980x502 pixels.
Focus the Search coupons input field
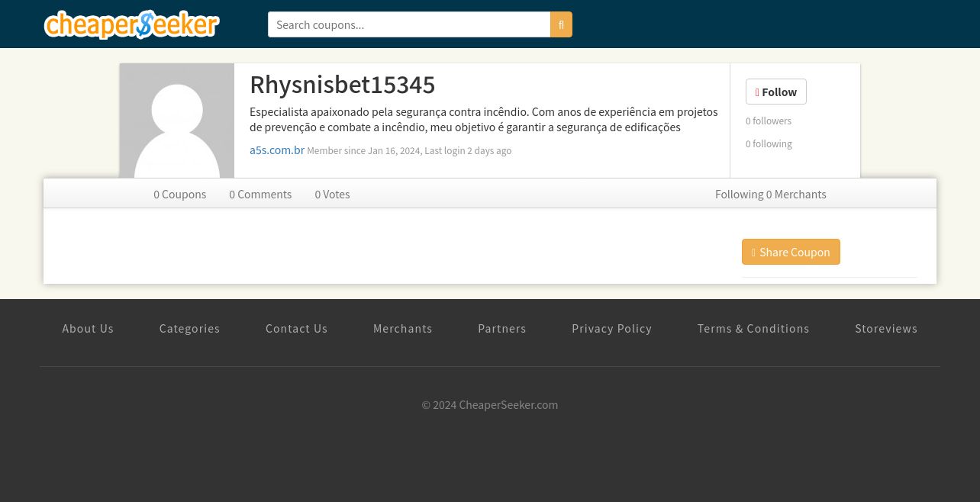coord(409,24)
